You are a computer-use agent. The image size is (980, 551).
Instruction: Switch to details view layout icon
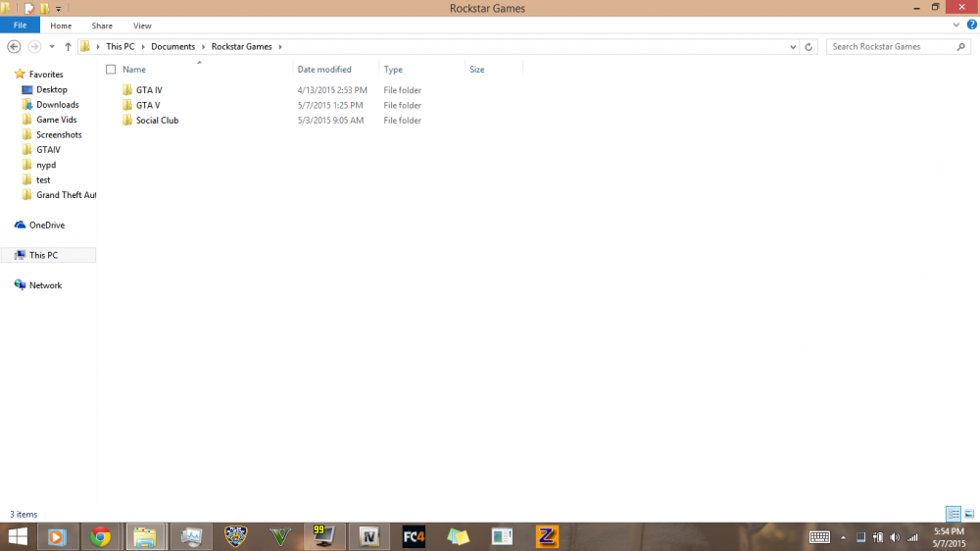point(954,514)
